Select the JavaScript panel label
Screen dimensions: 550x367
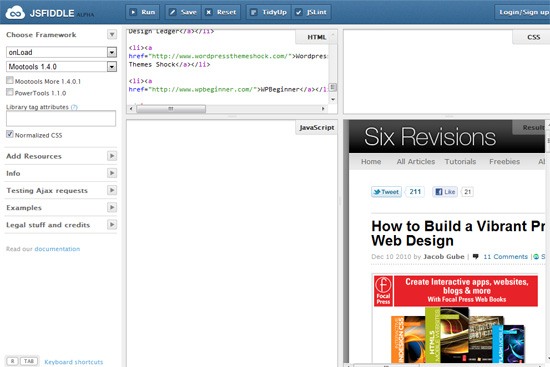pos(317,128)
